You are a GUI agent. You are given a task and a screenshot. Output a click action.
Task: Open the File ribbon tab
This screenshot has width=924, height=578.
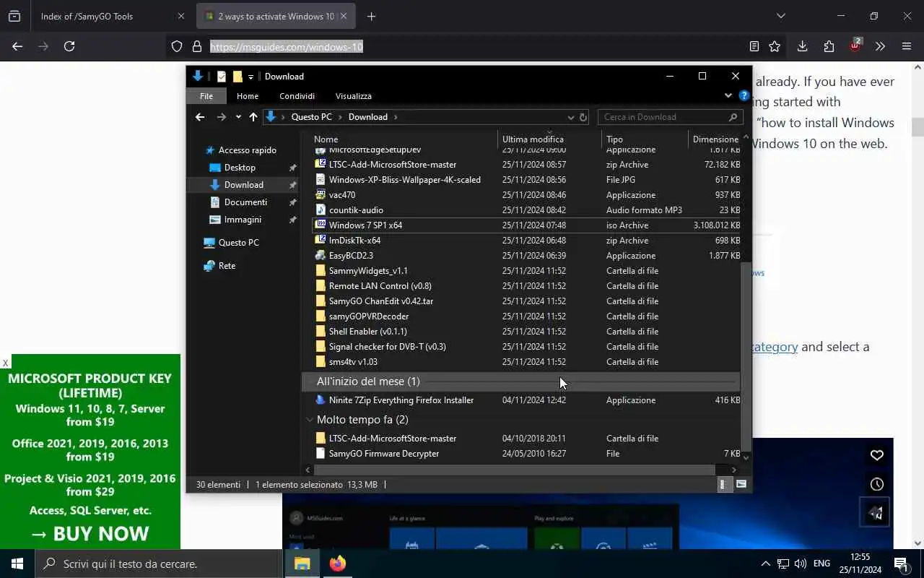click(x=206, y=96)
